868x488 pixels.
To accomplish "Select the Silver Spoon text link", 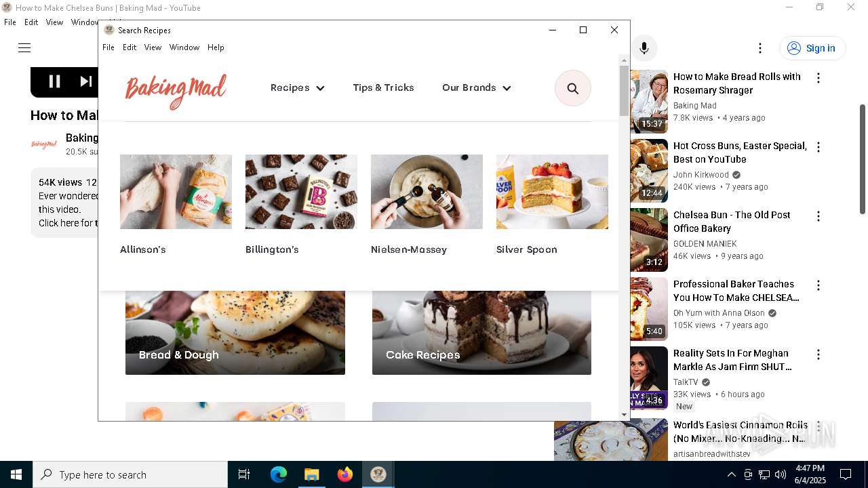I will (527, 249).
